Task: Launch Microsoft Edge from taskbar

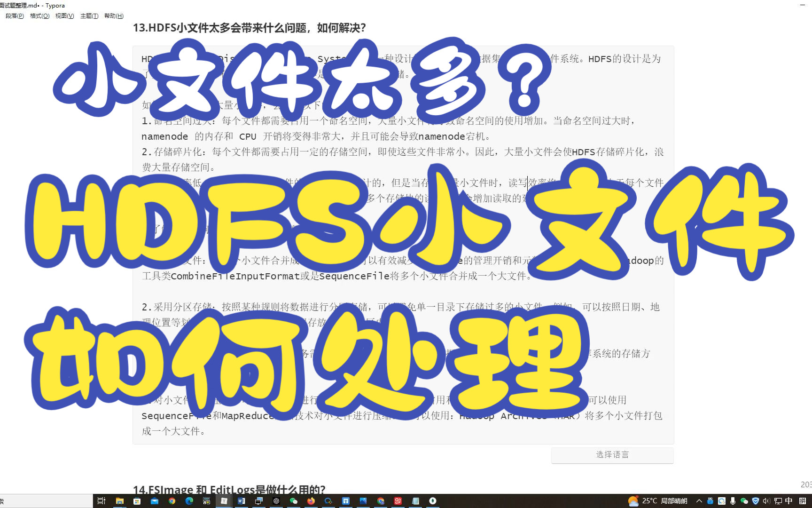Action: coord(189,501)
